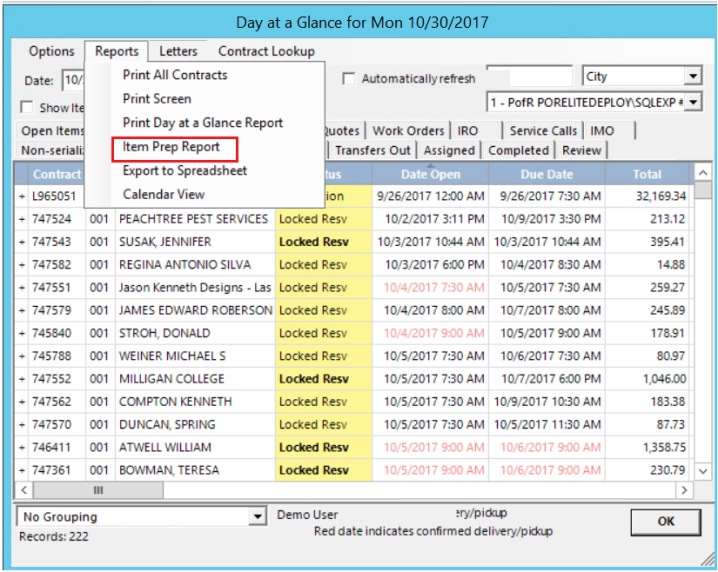Screen dimensions: 718x572
Task: Toggle the Show Items checkbox
Action: coord(28,108)
